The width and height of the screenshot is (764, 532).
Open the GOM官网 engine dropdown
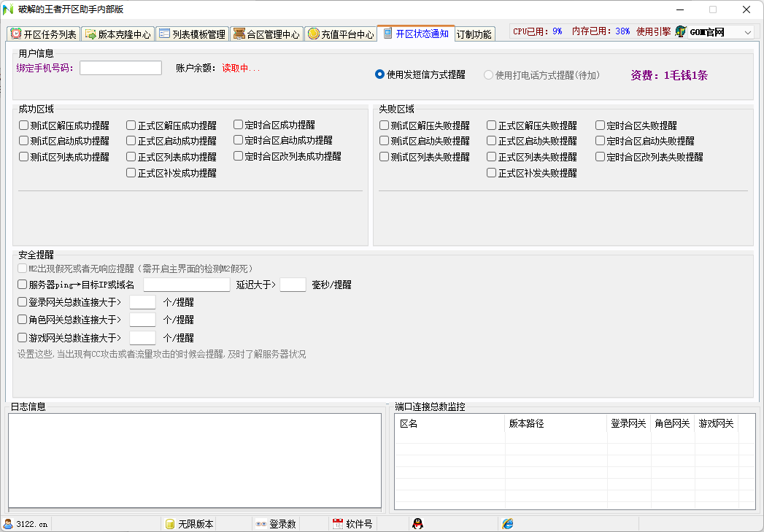[x=748, y=32]
